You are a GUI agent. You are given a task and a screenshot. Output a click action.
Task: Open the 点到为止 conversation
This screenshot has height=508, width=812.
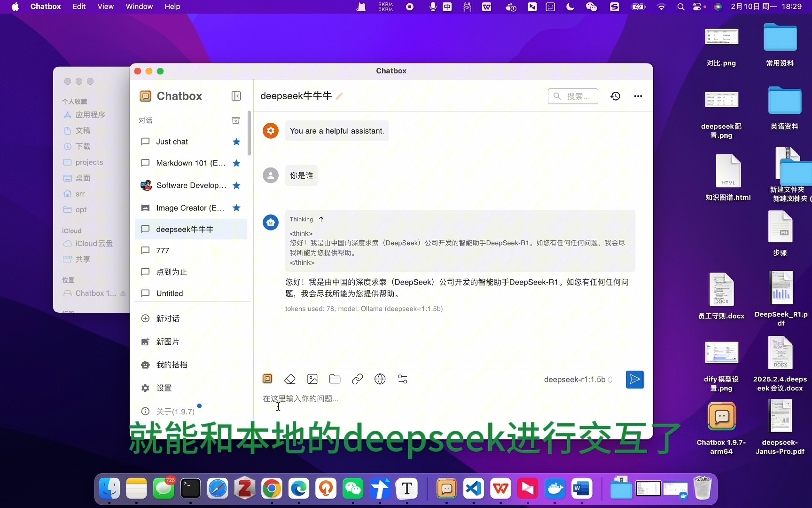[x=191, y=272]
